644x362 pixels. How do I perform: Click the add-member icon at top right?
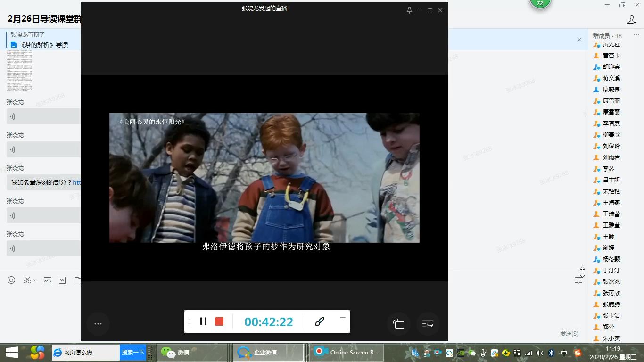coord(632,19)
